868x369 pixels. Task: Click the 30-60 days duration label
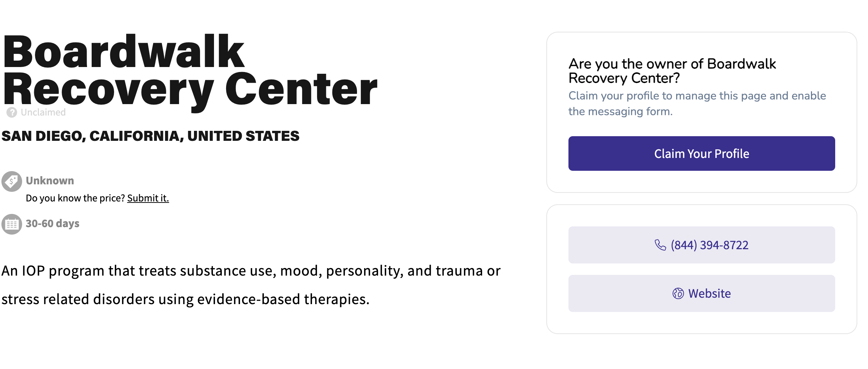(52, 224)
